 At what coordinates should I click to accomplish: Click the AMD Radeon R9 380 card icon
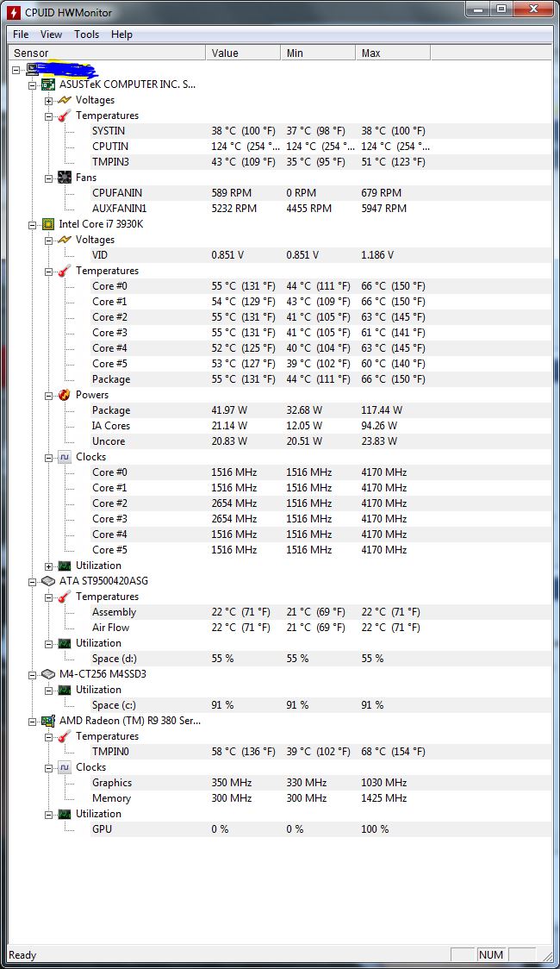tap(48, 721)
